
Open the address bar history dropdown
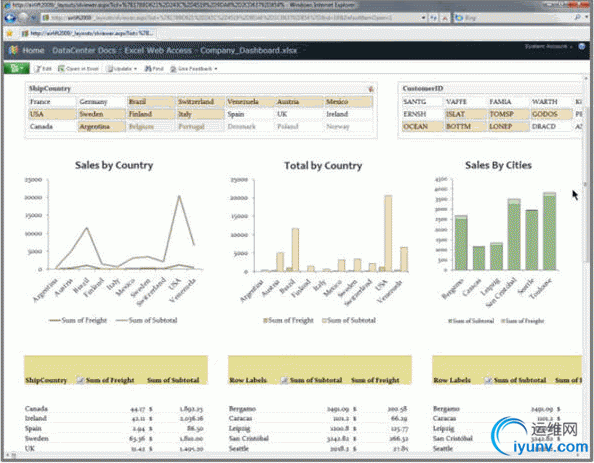click(424, 18)
